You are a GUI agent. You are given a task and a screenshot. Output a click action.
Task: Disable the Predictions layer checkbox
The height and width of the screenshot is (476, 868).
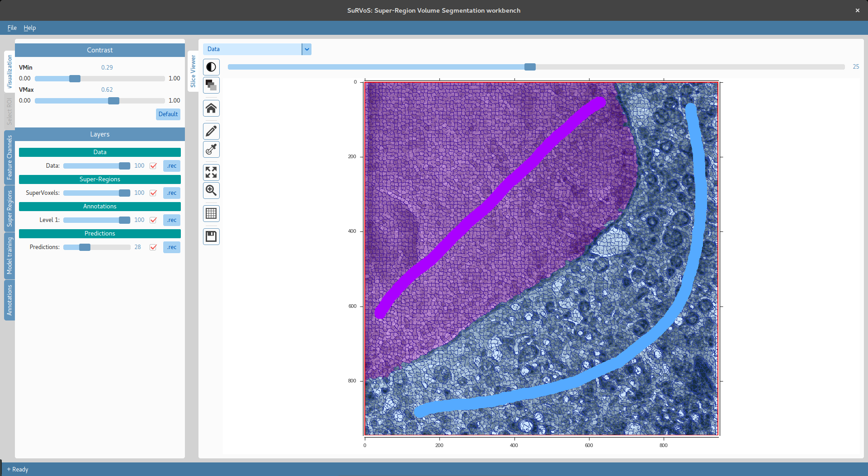tap(153, 247)
